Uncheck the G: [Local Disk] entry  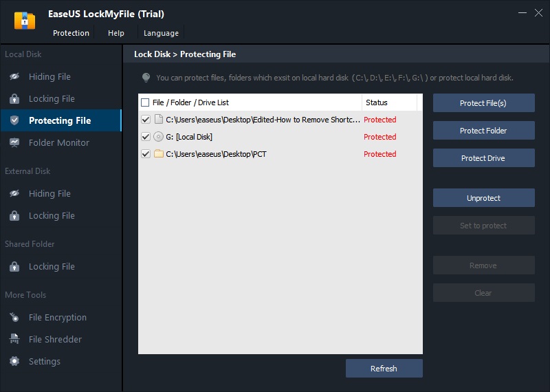click(x=146, y=137)
